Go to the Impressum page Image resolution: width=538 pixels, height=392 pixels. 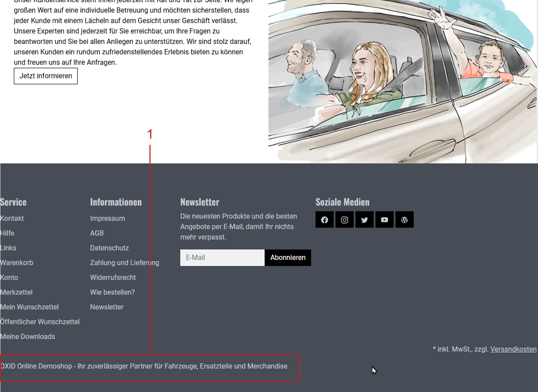pyautogui.click(x=107, y=218)
